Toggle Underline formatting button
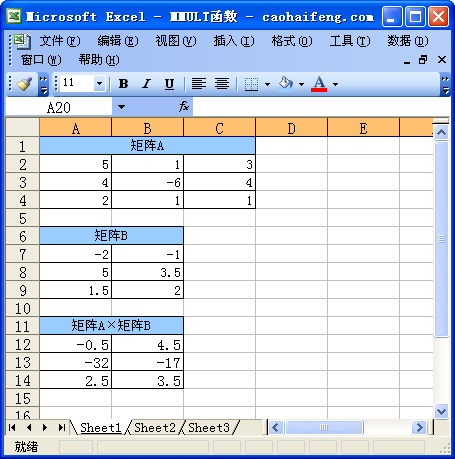The width and height of the screenshot is (455, 459). [x=169, y=84]
